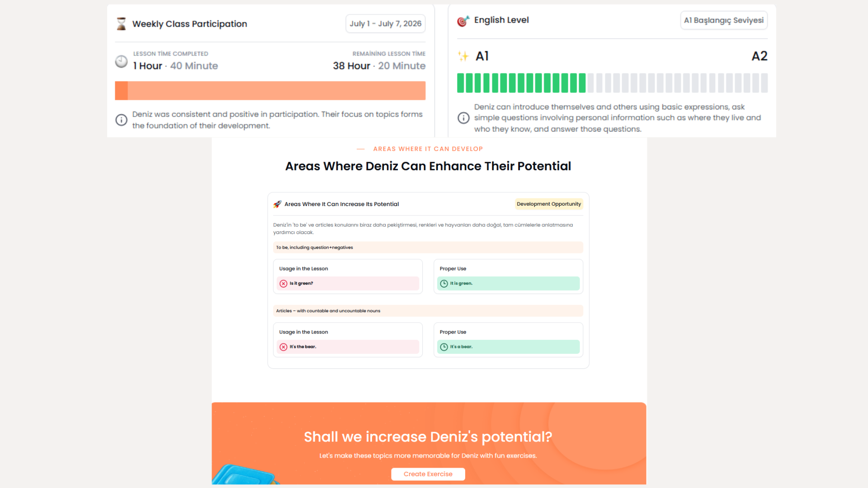Select the 'To be, including question+negatives' topic row
This screenshot has width=868, height=488.
(x=428, y=248)
